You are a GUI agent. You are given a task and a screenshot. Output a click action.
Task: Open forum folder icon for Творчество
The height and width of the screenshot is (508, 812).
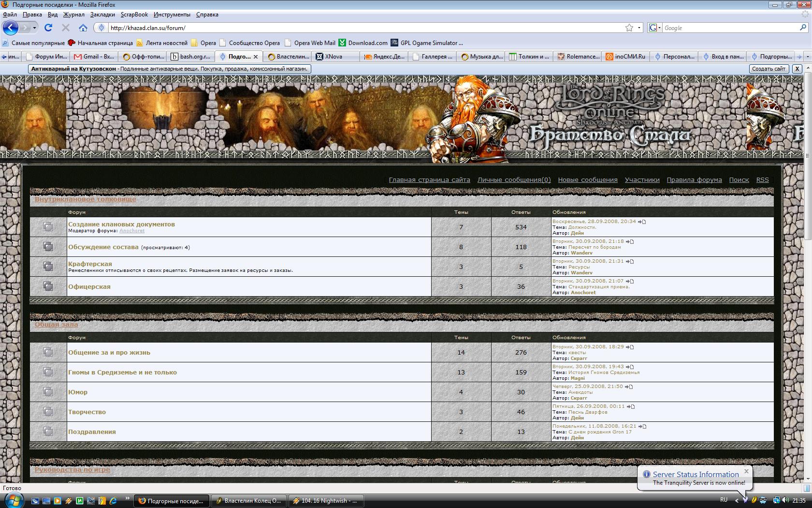(x=48, y=412)
